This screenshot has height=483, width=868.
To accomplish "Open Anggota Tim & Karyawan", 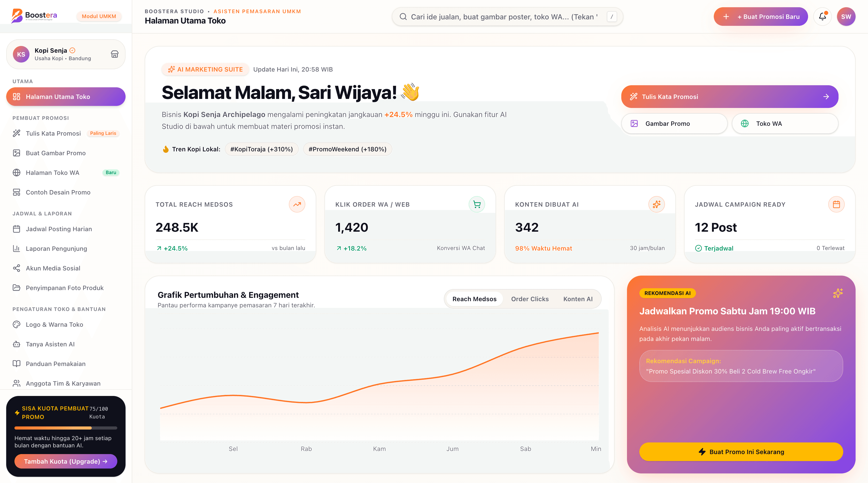I will coord(66,384).
